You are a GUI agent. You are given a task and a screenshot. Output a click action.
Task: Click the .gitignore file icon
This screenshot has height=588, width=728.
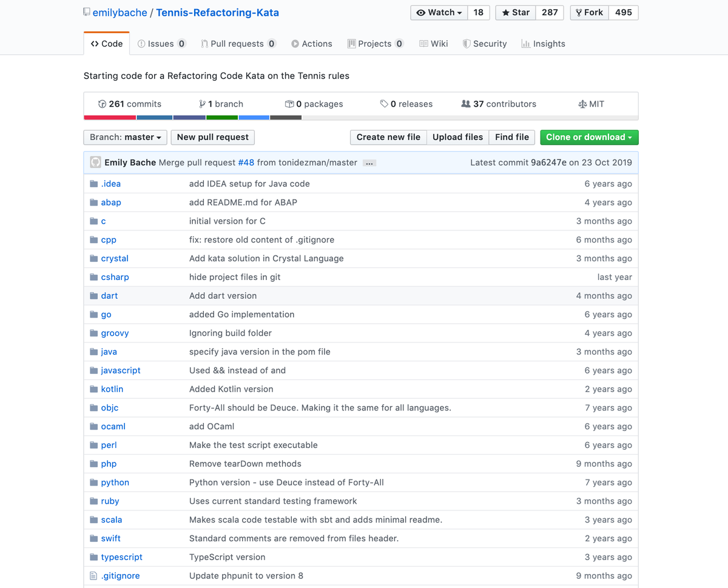pos(93,576)
